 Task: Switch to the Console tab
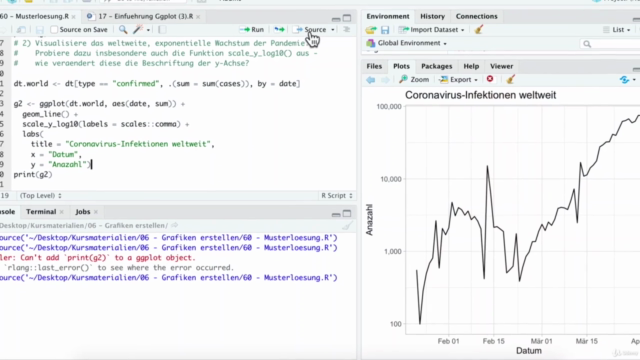click(x=7, y=211)
